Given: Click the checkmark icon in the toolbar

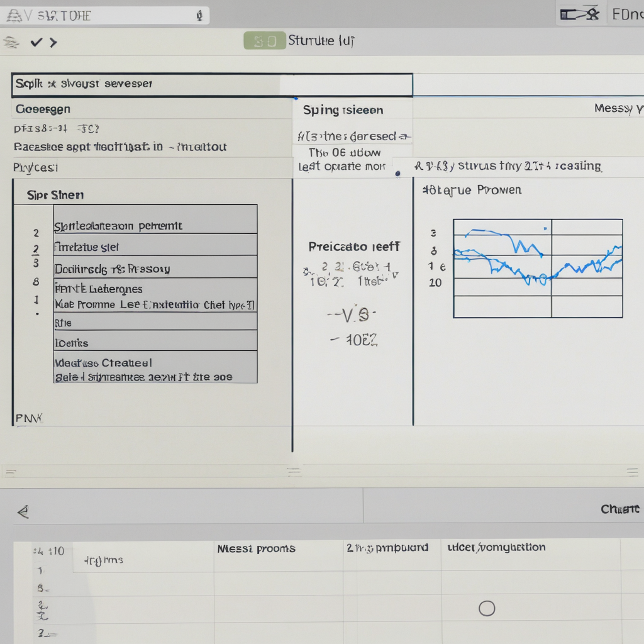Looking at the screenshot, I should point(36,42).
